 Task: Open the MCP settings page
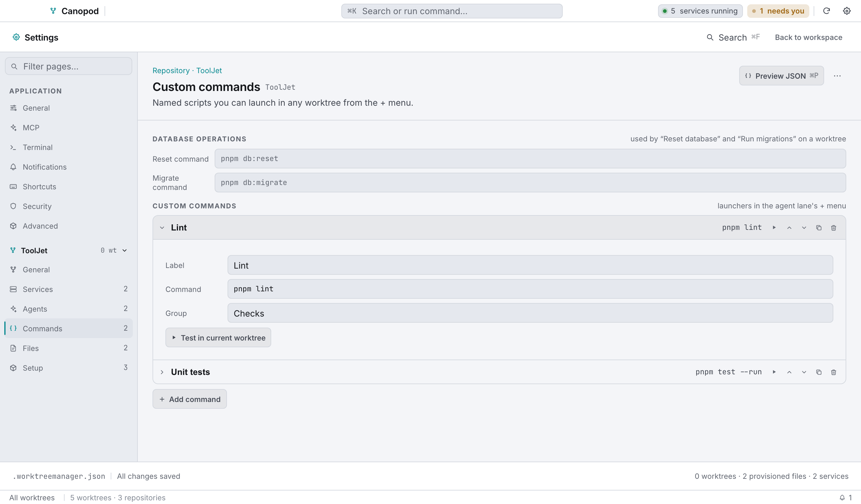point(68,128)
